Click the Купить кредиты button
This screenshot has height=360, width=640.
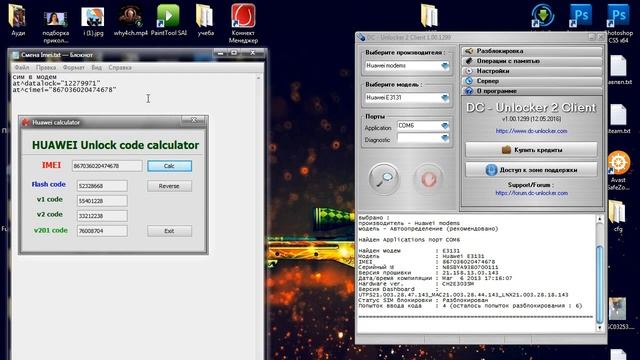[x=531, y=150]
